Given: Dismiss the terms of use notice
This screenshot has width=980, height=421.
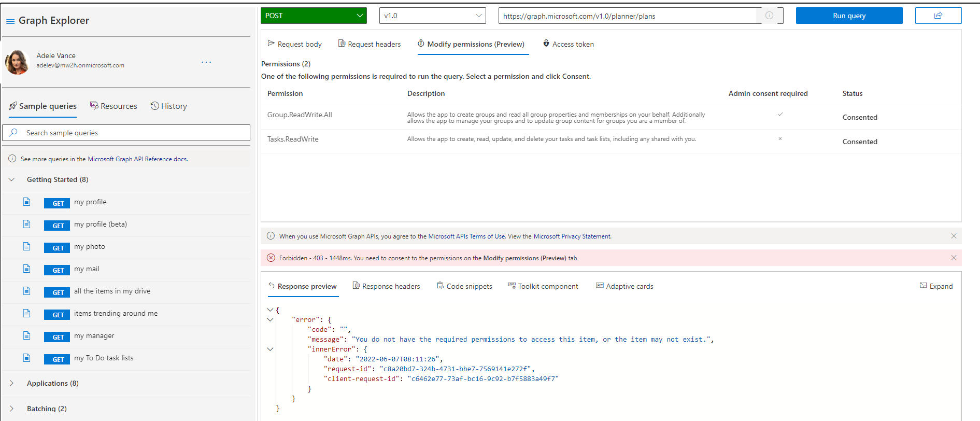Looking at the screenshot, I should coord(954,236).
